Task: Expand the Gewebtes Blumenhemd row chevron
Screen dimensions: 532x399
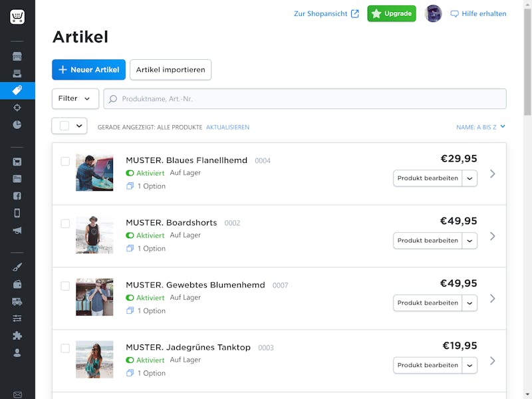Action: (492, 299)
